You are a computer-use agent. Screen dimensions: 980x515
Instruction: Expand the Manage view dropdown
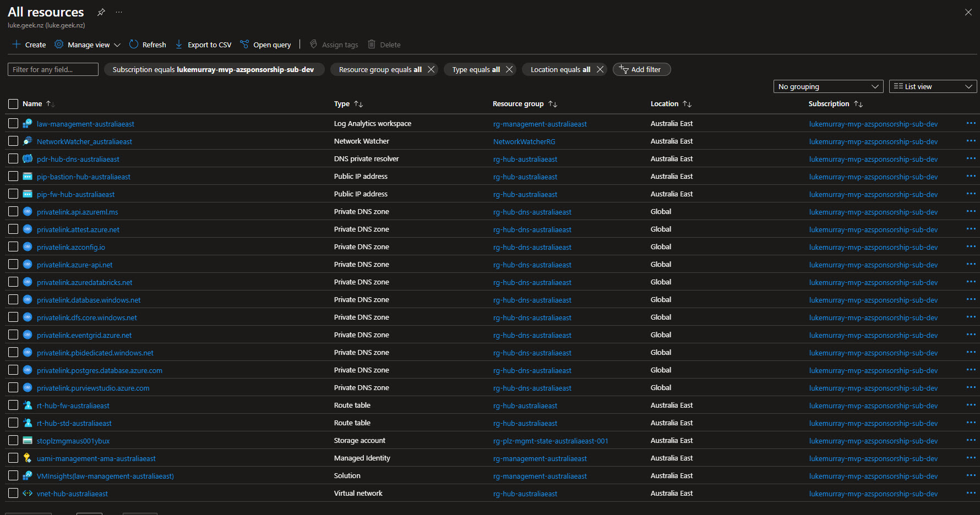(88, 45)
